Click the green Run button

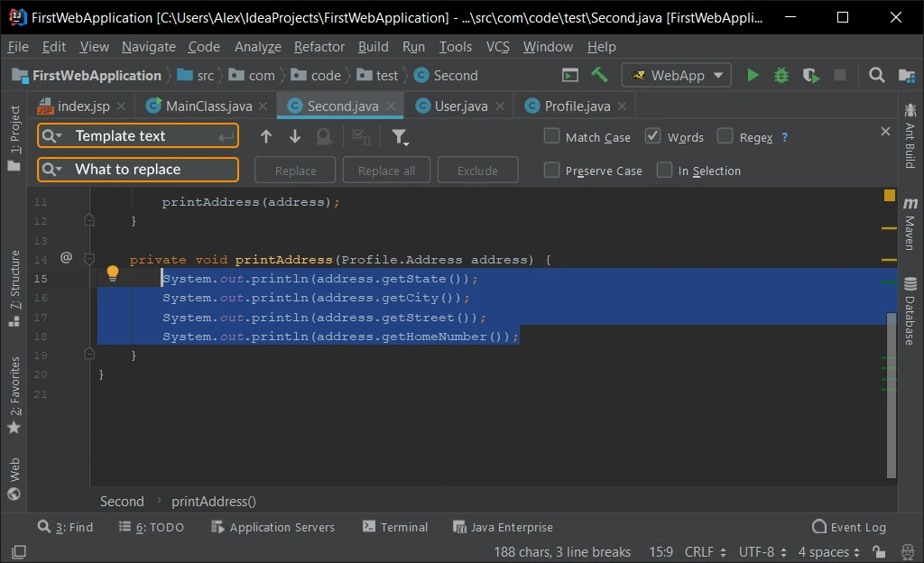pyautogui.click(x=753, y=76)
